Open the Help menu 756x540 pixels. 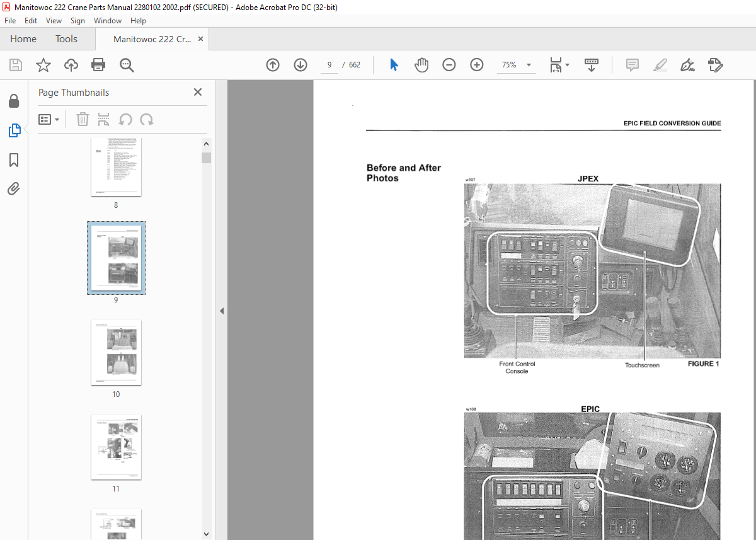[138, 21]
